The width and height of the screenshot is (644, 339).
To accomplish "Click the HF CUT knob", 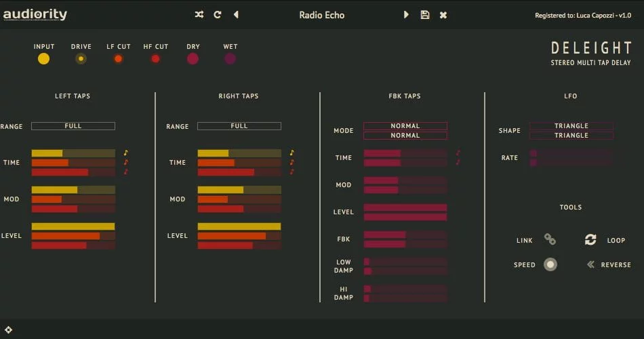I will tap(155, 59).
